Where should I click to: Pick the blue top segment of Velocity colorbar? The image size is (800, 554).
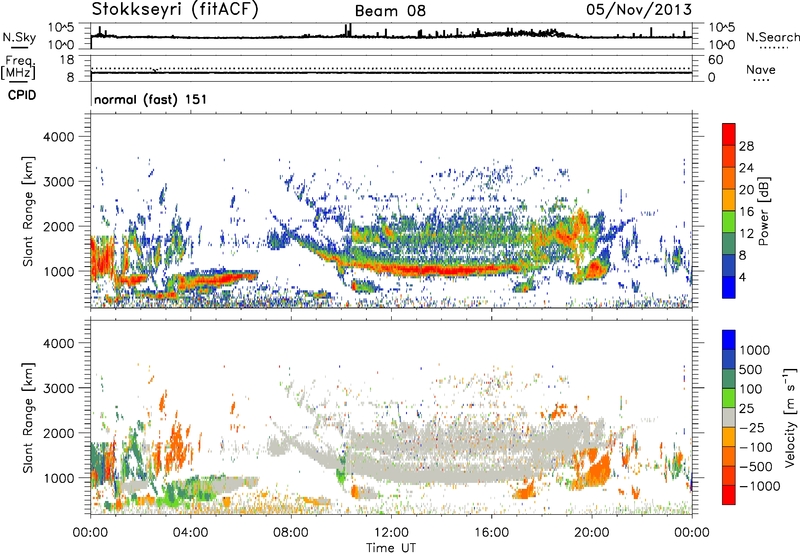point(729,340)
